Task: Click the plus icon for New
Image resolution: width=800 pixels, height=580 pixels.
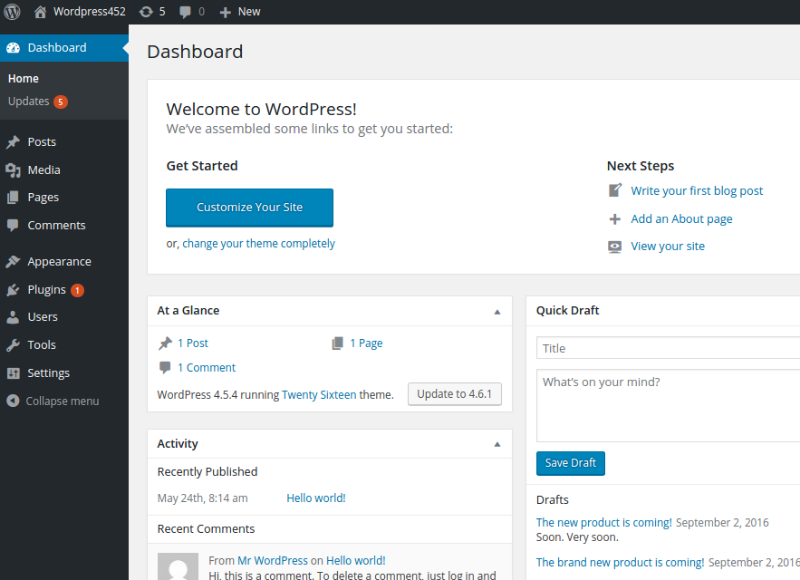Action: [225, 12]
